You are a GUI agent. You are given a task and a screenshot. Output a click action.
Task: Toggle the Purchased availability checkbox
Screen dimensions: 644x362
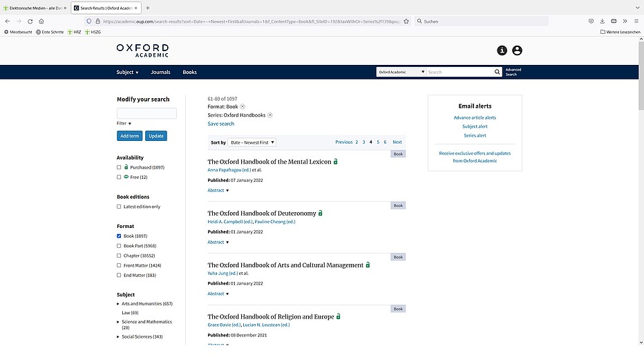pyautogui.click(x=119, y=167)
